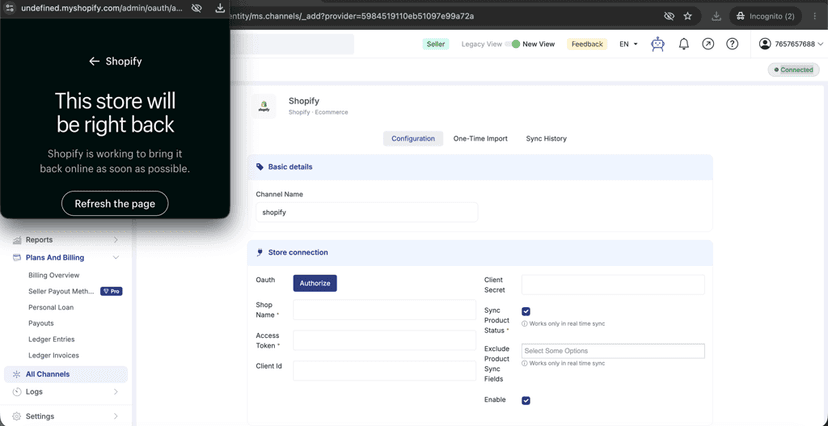Click the eye-slash icon in main address bar
The height and width of the screenshot is (426, 828).
[669, 16]
